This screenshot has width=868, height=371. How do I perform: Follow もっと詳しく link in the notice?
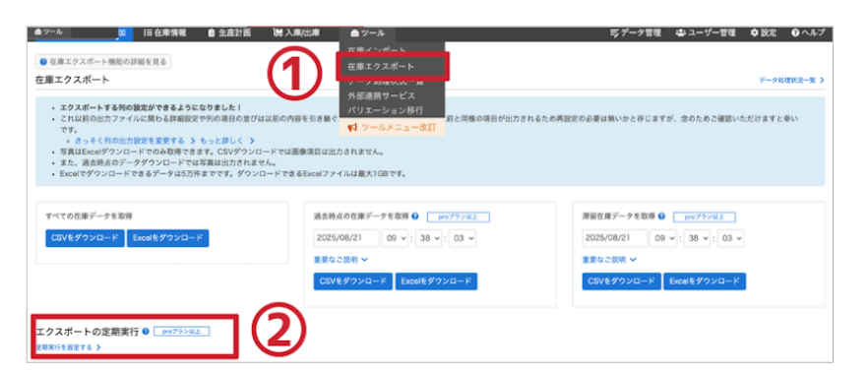227,141
